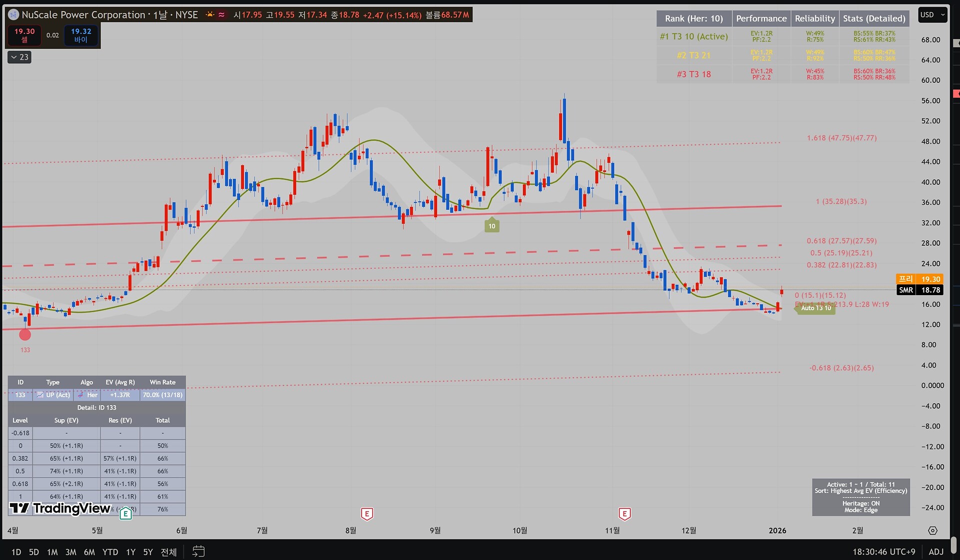Image resolution: width=960 pixels, height=560 pixels.
Task: Click the green earnings E marker
Action: pos(125,514)
